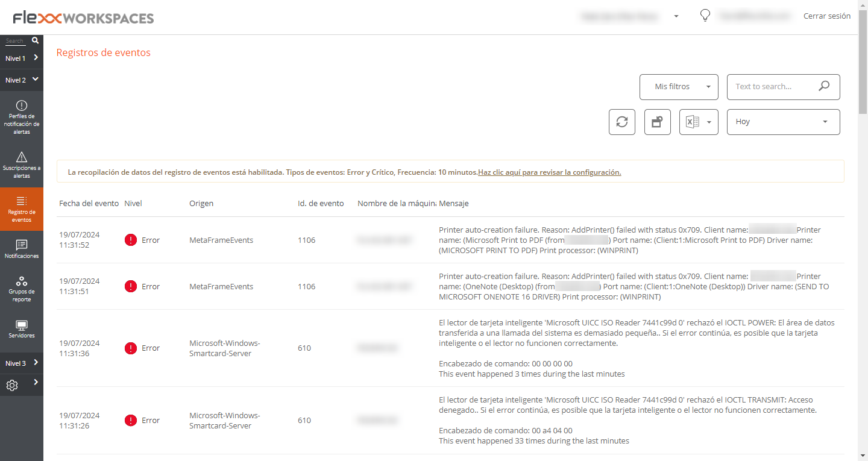The height and width of the screenshot is (461, 868).
Task: Click the red error icon for 11:31:36 event
Action: (x=131, y=348)
